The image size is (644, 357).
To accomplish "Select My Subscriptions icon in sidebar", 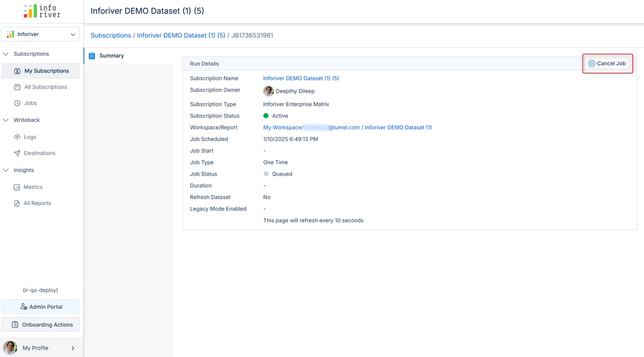I will (x=17, y=71).
